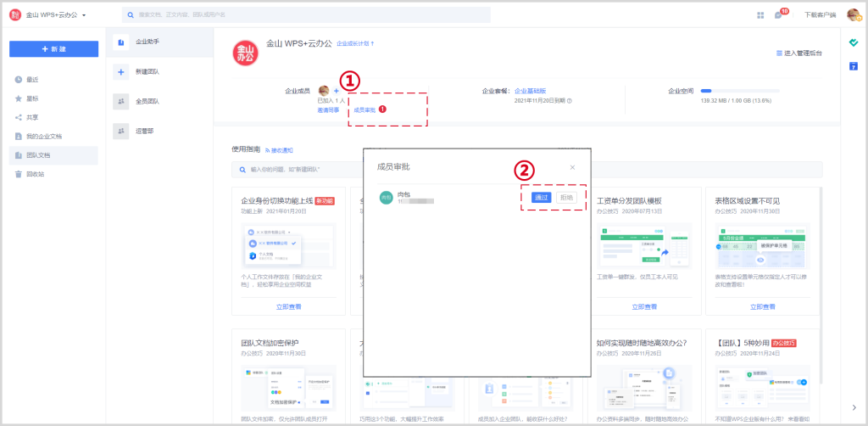Click the large 金山办公 enterprise logo

[246, 53]
